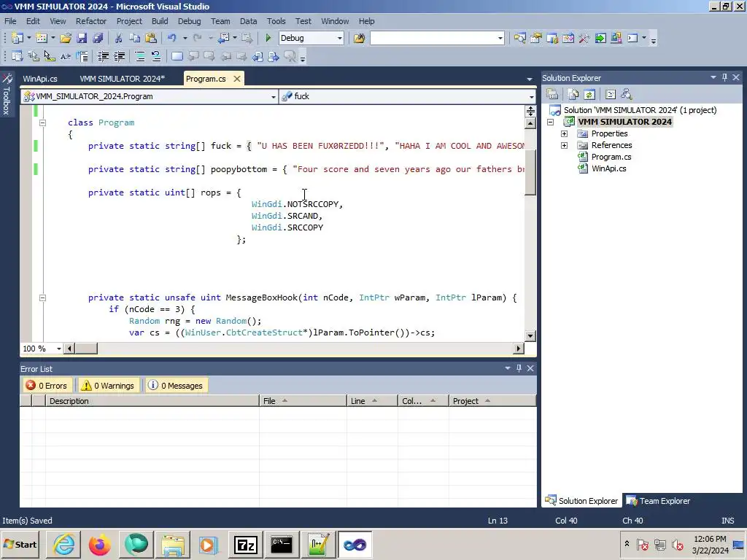This screenshot has height=560, width=747.
Task: Click the Start Page green arrow icon
Action: pos(600,38)
